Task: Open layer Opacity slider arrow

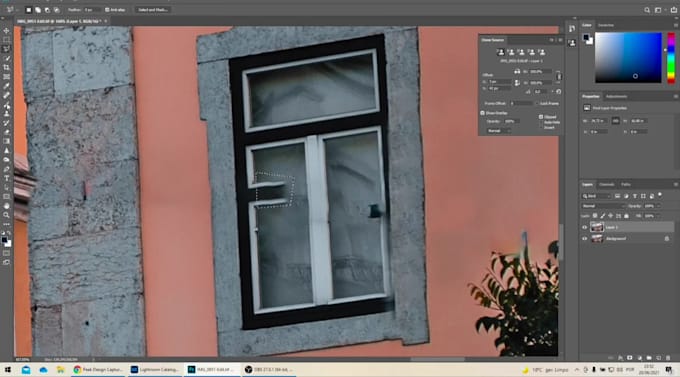Action: (x=659, y=206)
